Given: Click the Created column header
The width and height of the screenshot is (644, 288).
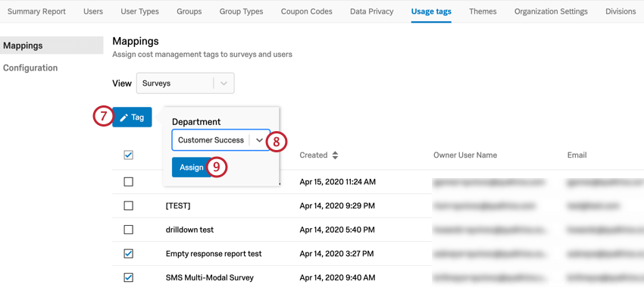Looking at the screenshot, I should (314, 155).
